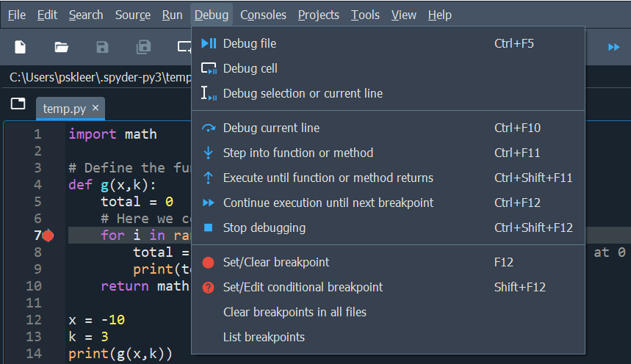This screenshot has width=631, height=364.
Task: Select Stop debugging
Action: (388, 227)
